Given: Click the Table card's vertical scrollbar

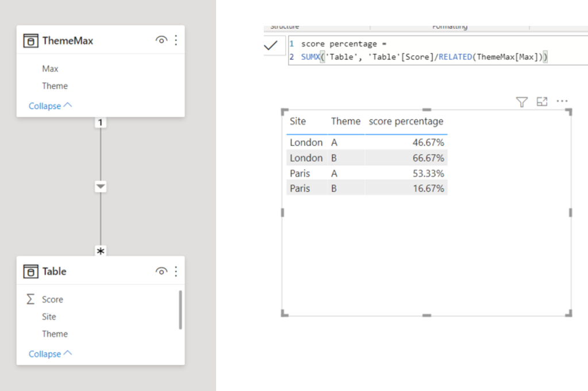Looking at the screenshot, I should coord(180,309).
